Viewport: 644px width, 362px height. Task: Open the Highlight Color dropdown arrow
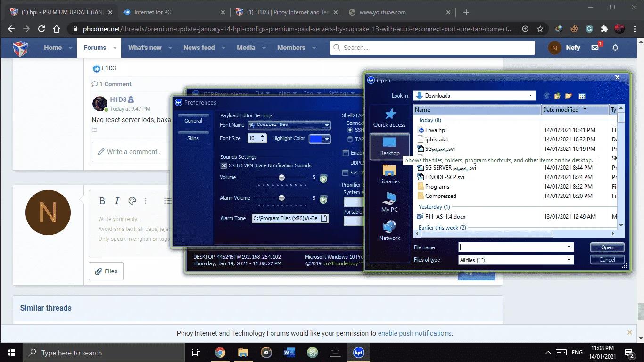click(326, 139)
